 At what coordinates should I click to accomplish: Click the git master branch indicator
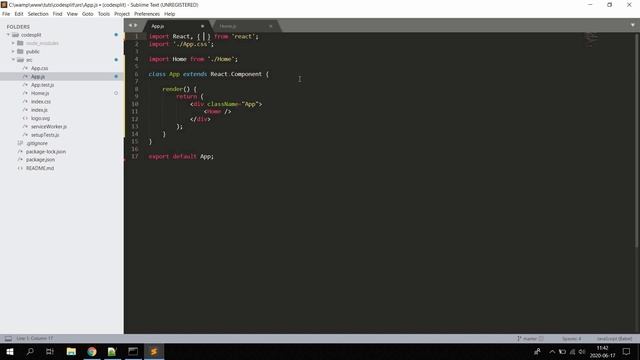point(530,339)
